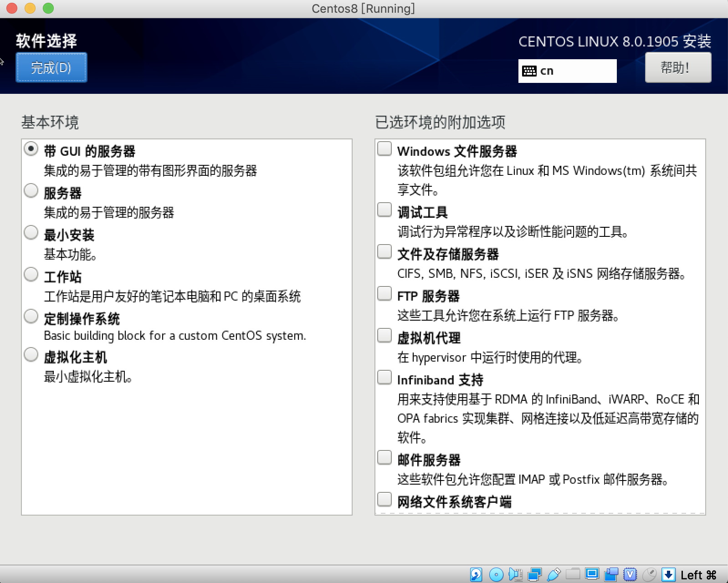Click the 带 GUI 的服务器 label

pos(90,151)
